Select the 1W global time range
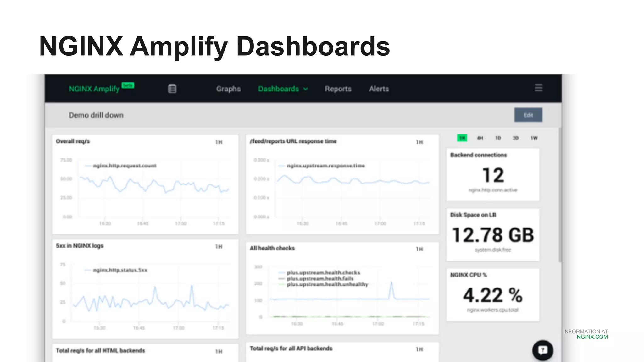 534,138
